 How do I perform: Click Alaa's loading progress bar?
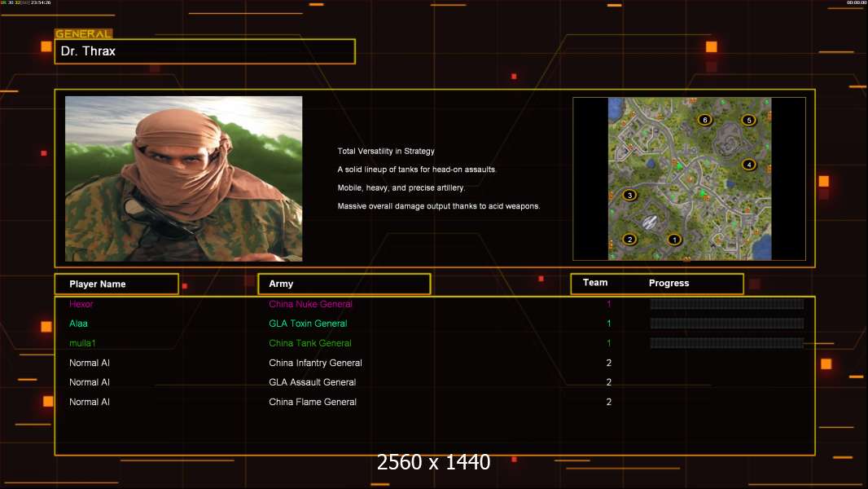[726, 324]
